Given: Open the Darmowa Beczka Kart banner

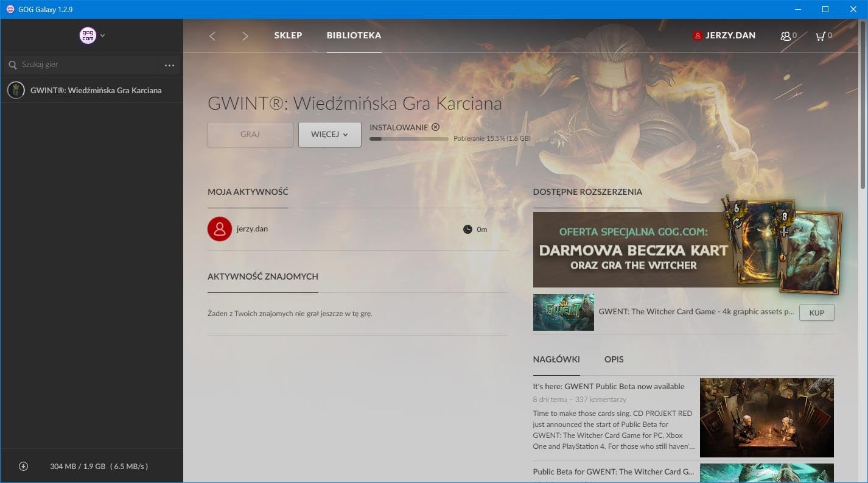Looking at the screenshot, I should [633, 250].
